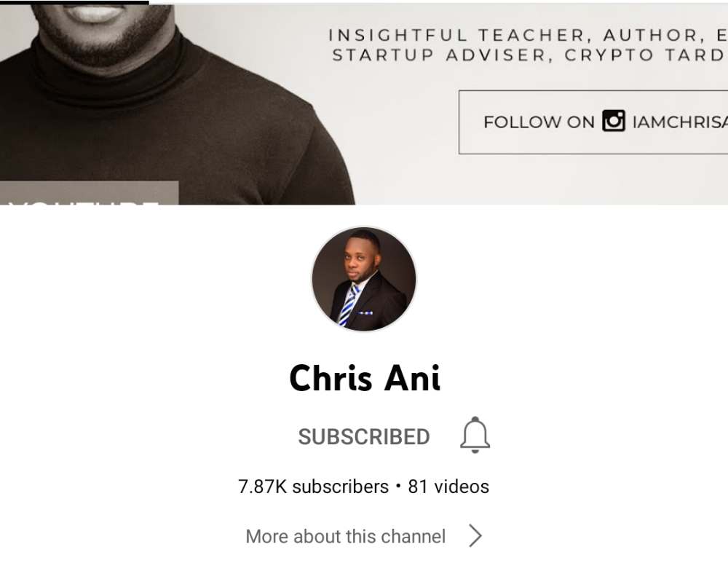Open Chris Ani's round profile picture
This screenshot has height=587, width=728.
click(364, 279)
